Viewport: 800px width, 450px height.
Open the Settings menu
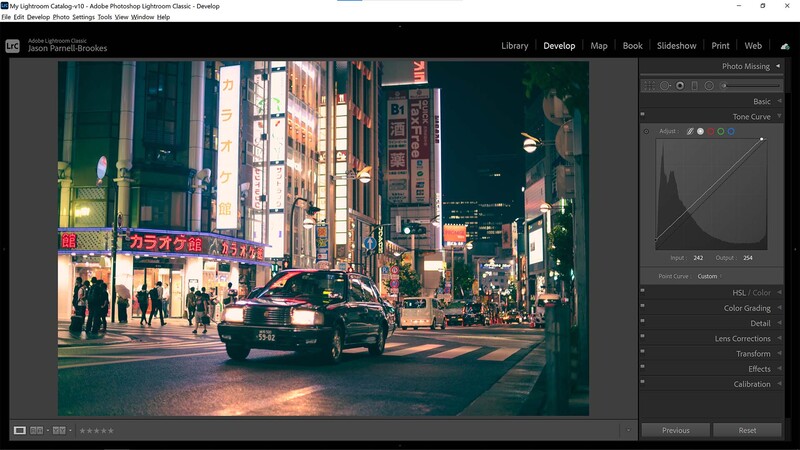pyautogui.click(x=83, y=17)
